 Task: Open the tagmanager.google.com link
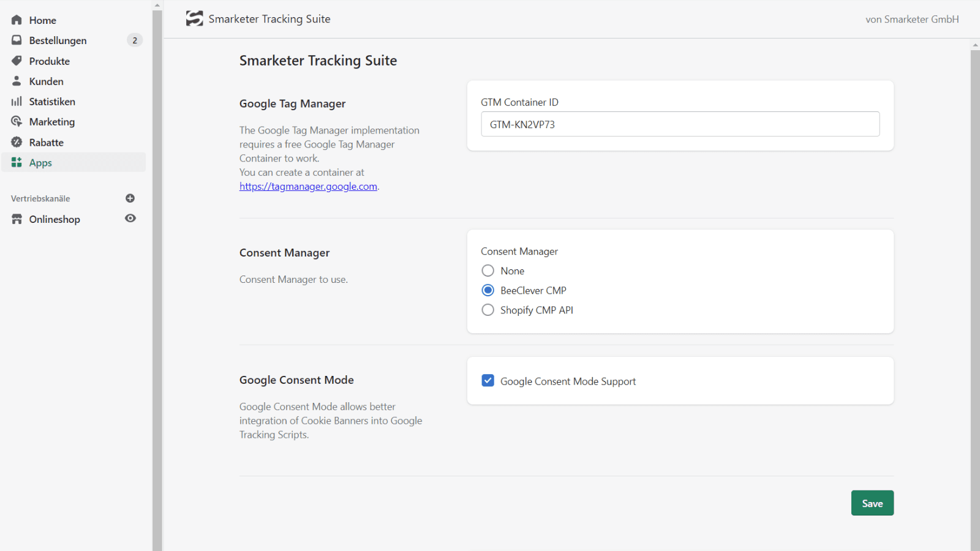point(308,186)
